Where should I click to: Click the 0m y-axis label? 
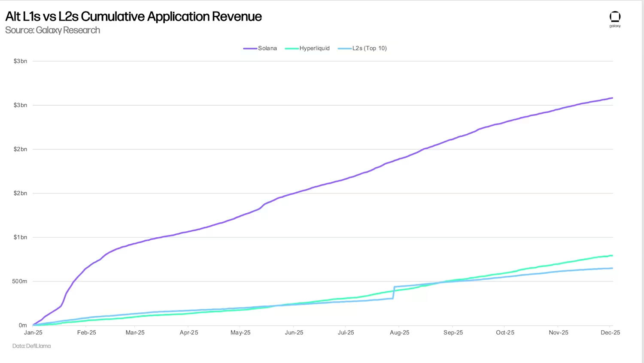(23, 325)
